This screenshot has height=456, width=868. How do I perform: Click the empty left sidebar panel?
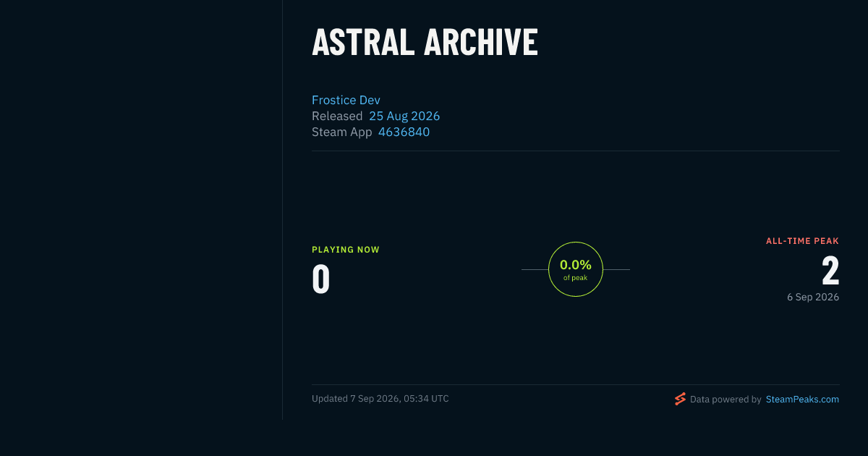click(x=141, y=210)
